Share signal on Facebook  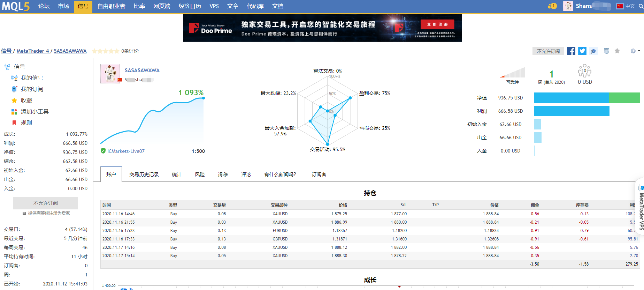pos(571,51)
